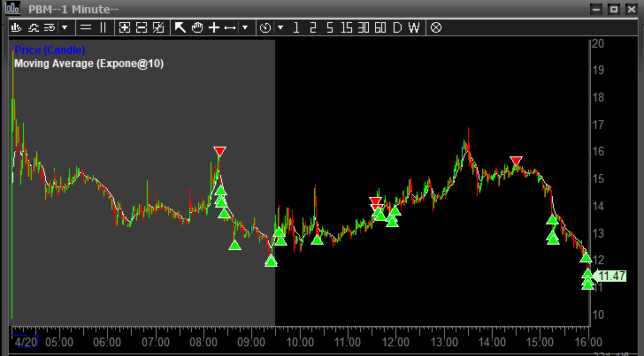Switch chart to 5 minute interval
This screenshot has width=644, height=356.
tap(330, 28)
